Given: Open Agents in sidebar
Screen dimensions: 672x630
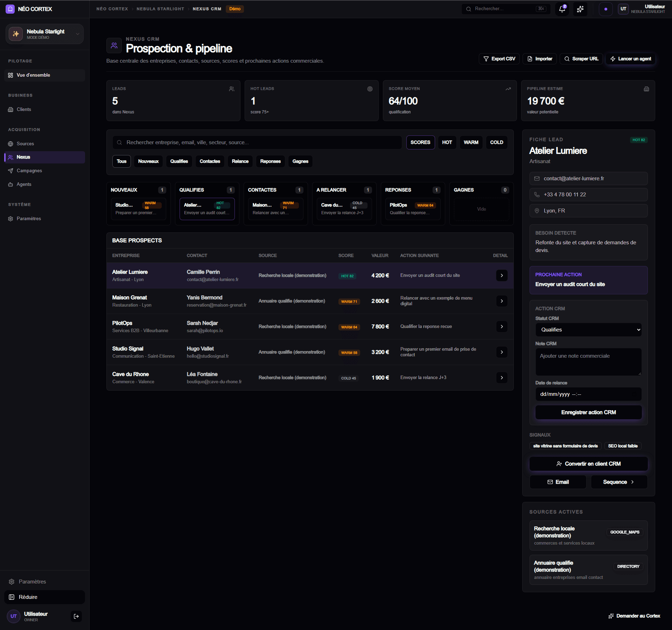Looking at the screenshot, I should (x=44, y=184).
